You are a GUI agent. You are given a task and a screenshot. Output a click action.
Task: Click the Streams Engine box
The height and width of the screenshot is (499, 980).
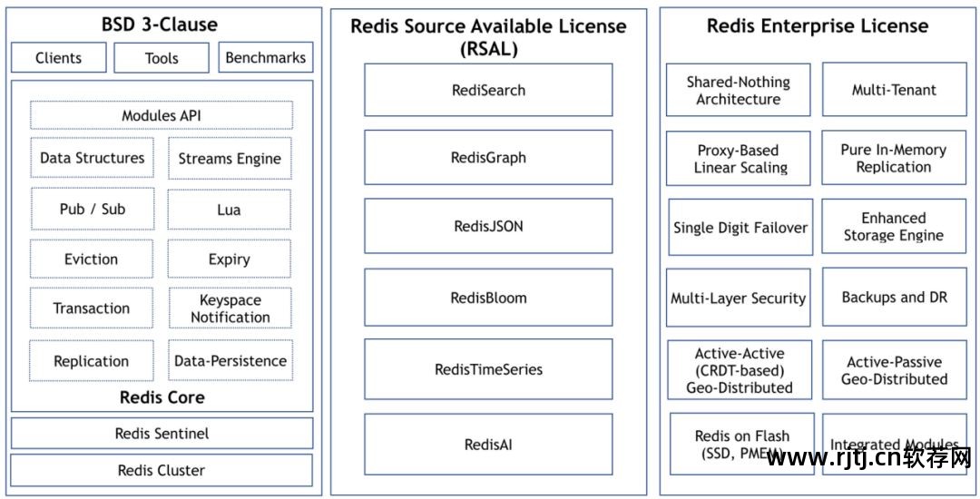pyautogui.click(x=230, y=158)
